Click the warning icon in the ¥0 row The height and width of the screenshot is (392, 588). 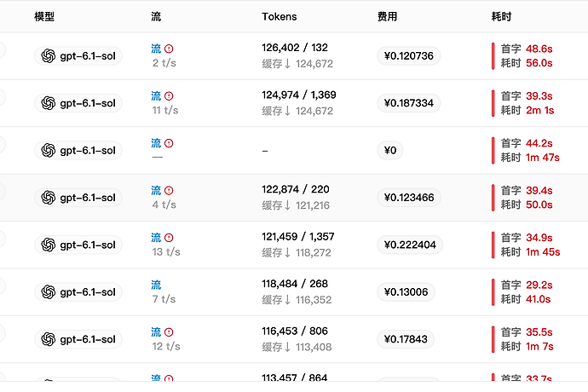[x=169, y=143]
